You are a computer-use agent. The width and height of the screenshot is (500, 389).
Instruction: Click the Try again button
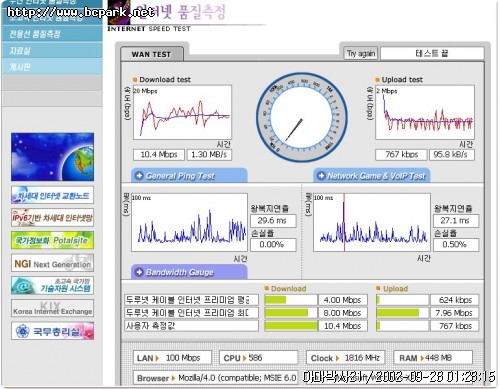(x=361, y=53)
